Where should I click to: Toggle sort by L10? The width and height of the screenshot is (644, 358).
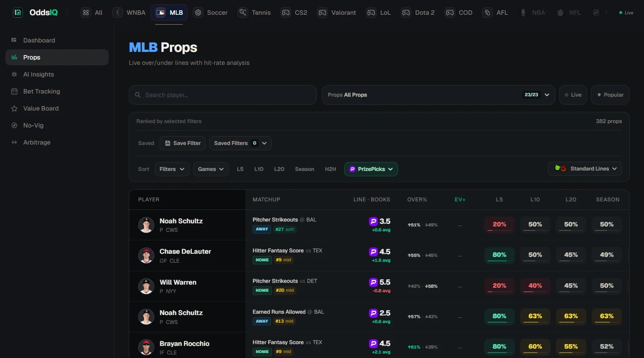coord(259,169)
